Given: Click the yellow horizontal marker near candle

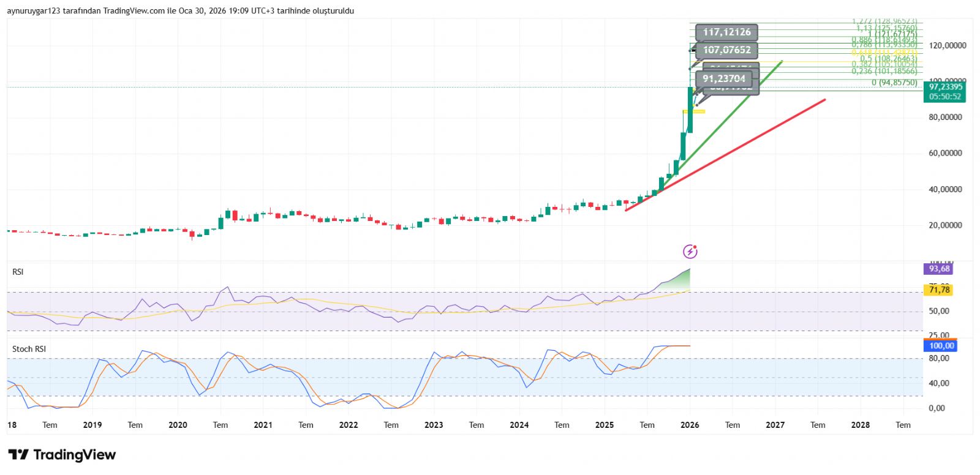Looking at the screenshot, I should pos(695,111).
